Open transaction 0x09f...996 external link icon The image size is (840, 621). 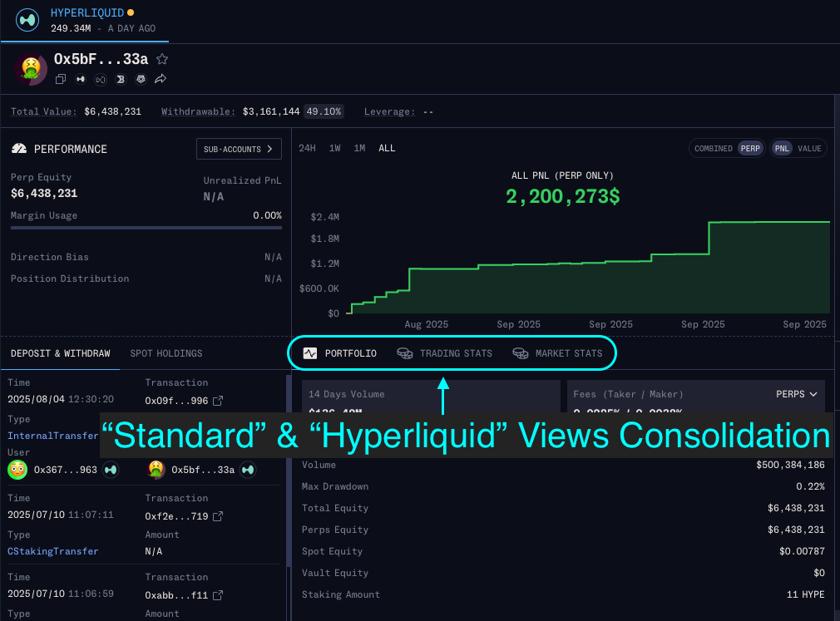coord(218,401)
